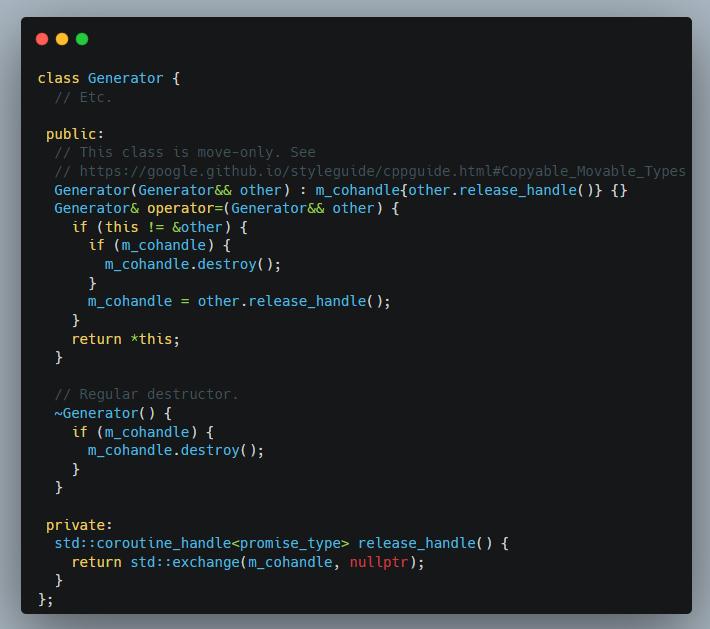Click the final '};' closing the class
This screenshot has width=710, height=629.
click(x=46, y=600)
